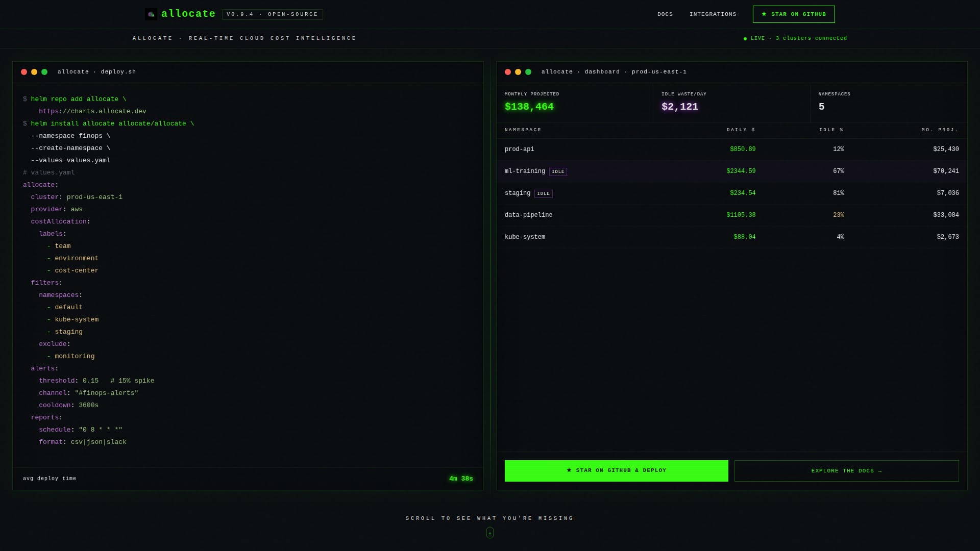The height and width of the screenshot is (551, 980).
Task: Click the 'cluster: prod-us-east-1' YAML line
Action: (x=77, y=197)
